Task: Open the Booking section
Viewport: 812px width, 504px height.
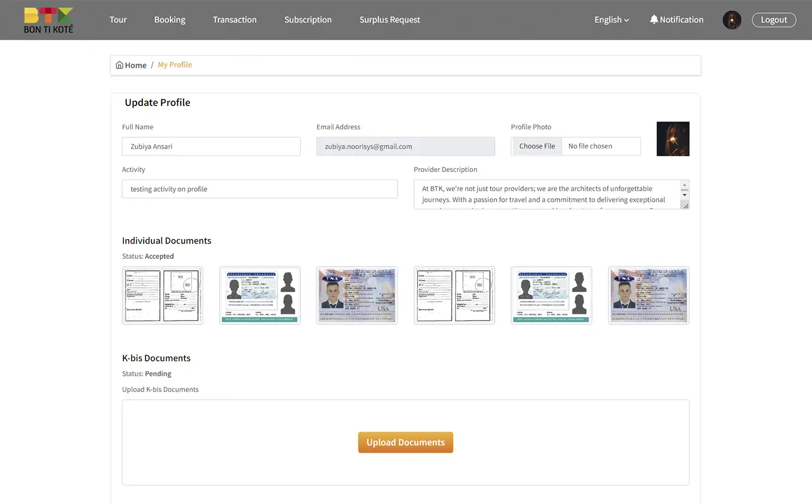Action: tap(169, 20)
